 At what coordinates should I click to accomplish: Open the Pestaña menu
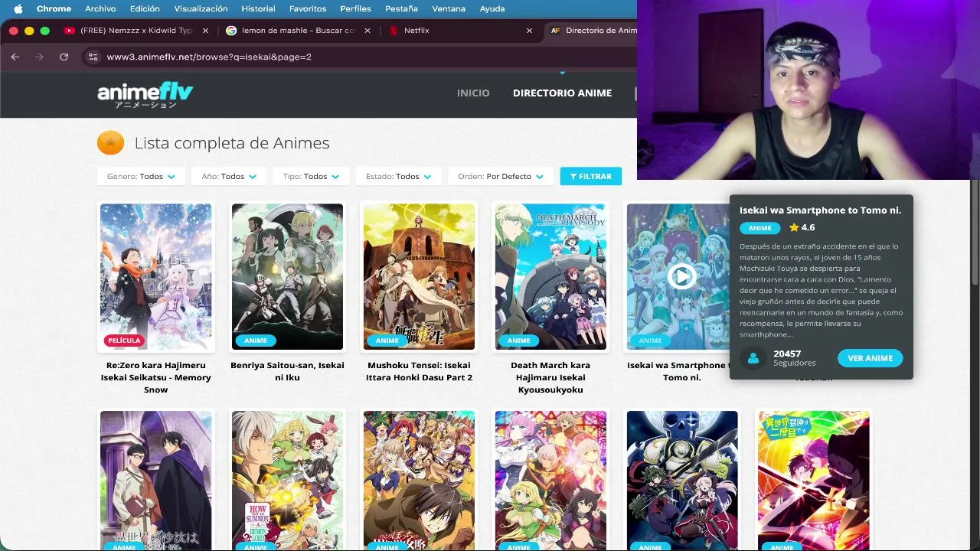click(x=401, y=8)
